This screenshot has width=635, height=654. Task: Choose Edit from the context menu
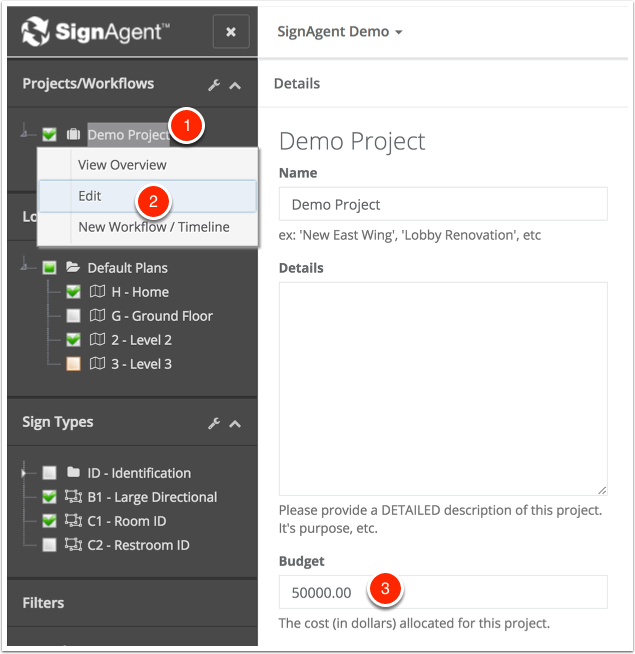[147, 196]
